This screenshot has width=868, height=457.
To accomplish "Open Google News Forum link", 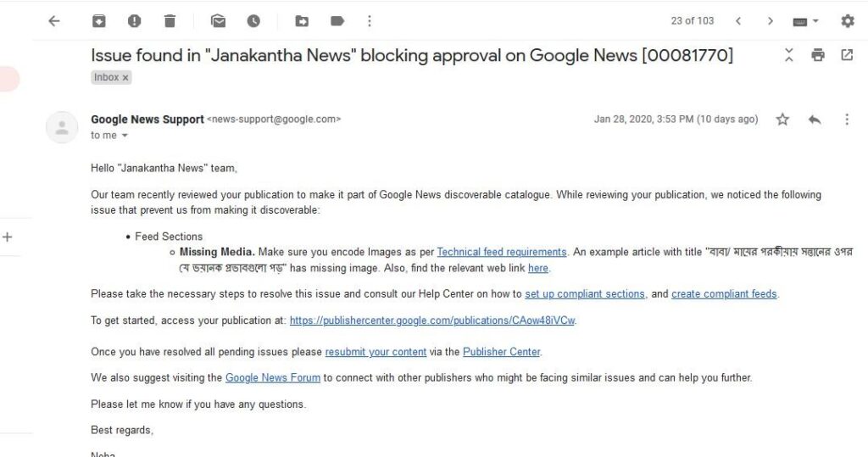I will pyautogui.click(x=272, y=378).
